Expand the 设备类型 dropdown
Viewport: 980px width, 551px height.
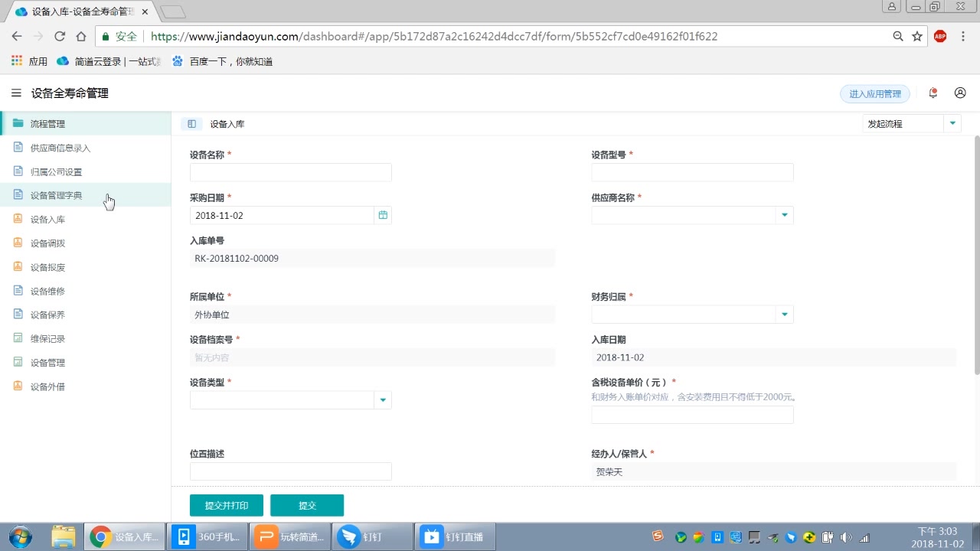(x=383, y=400)
